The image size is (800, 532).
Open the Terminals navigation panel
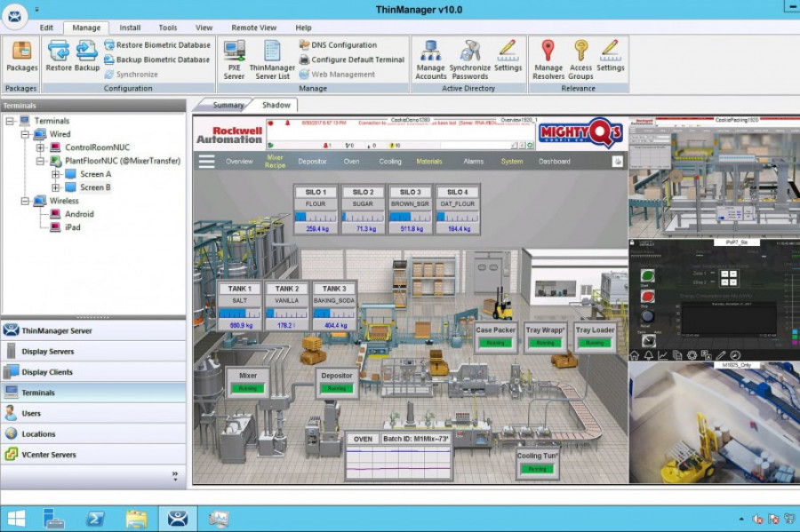93,393
